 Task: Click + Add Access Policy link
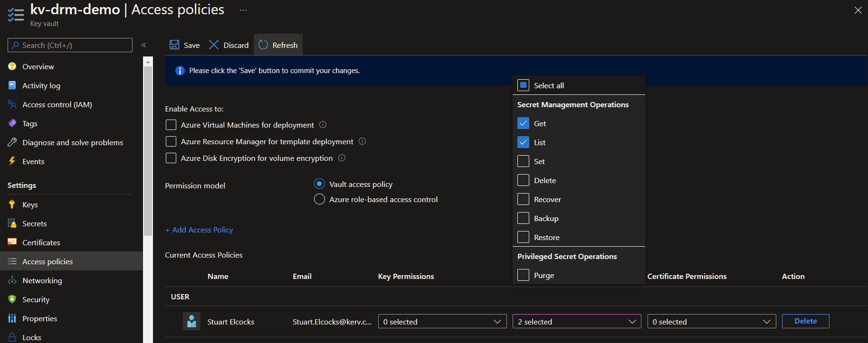[199, 230]
